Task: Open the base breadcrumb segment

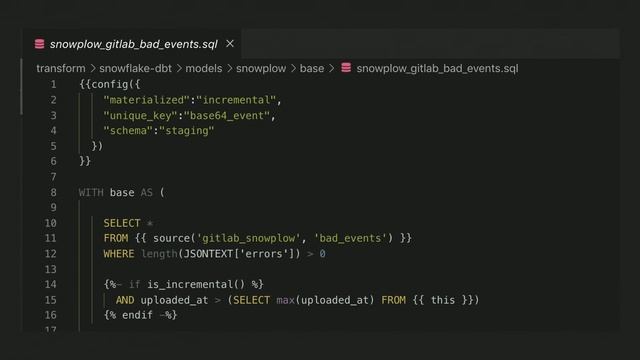Action: [x=312, y=68]
